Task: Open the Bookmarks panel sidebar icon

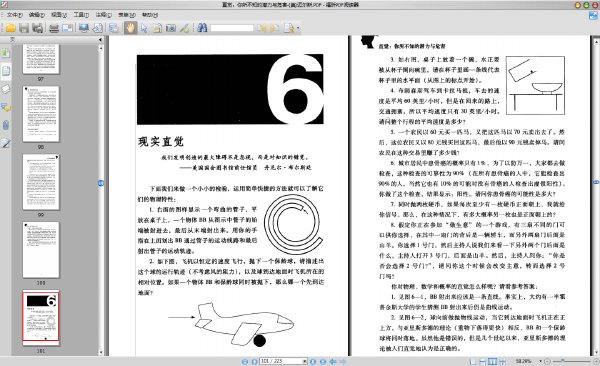Action: (6, 52)
